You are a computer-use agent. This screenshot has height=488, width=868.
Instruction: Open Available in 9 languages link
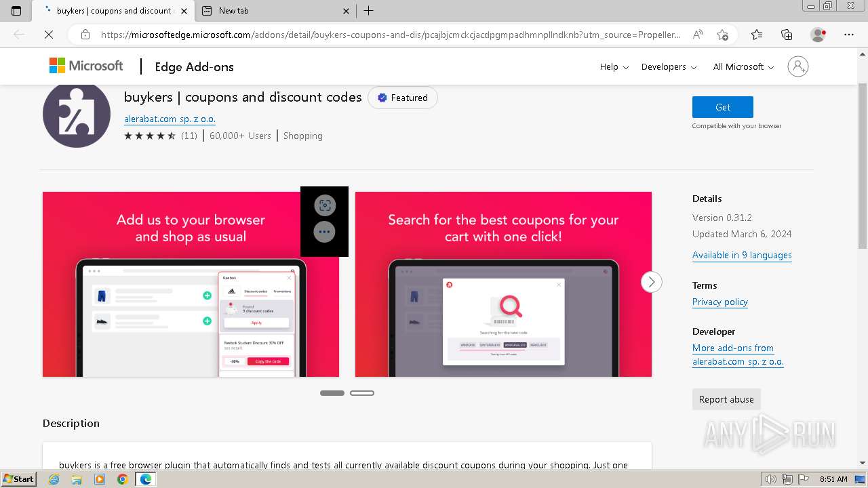[742, 255]
